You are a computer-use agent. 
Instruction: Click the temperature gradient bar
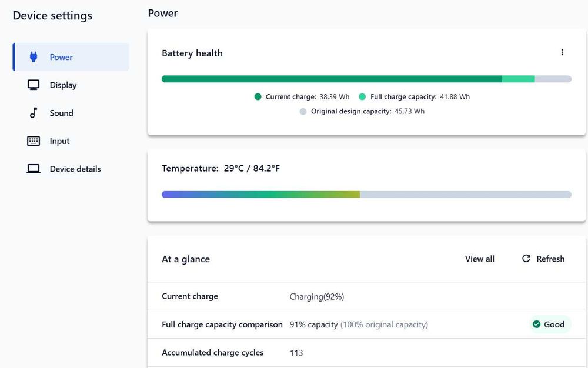(366, 195)
